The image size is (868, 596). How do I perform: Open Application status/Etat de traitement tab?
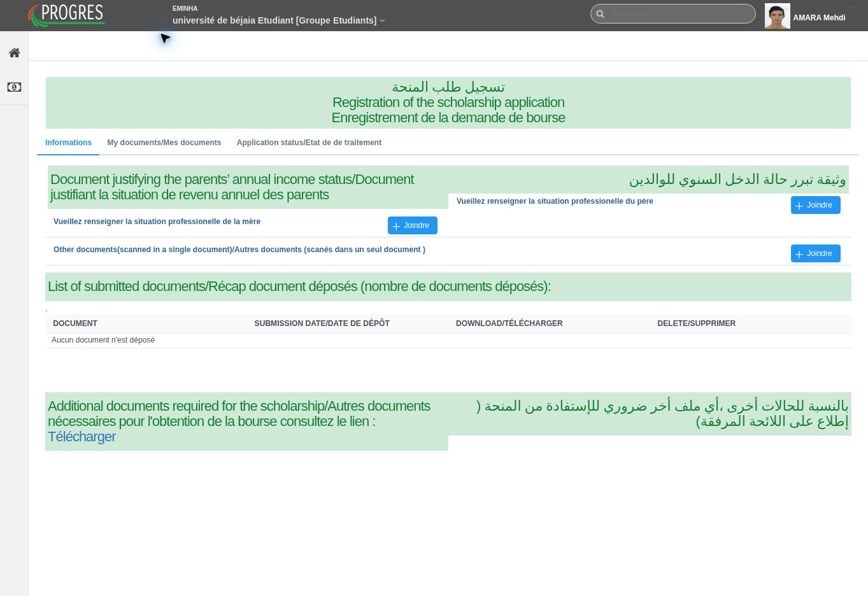click(x=309, y=143)
